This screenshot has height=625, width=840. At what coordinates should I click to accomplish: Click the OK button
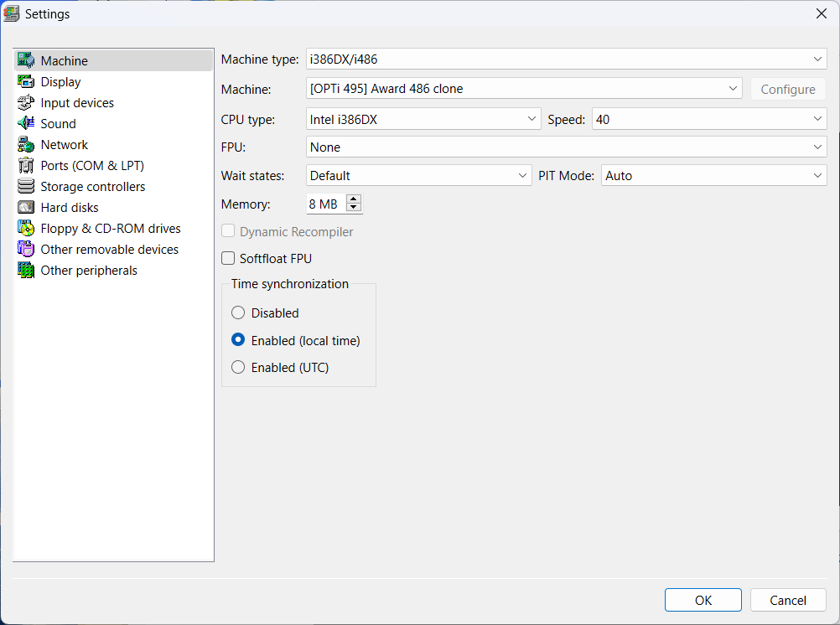tap(703, 600)
